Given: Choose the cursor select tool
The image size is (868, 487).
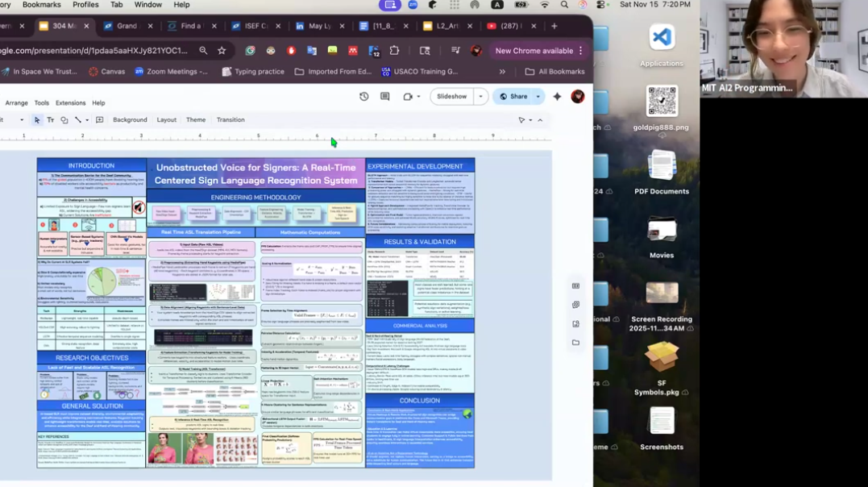Looking at the screenshot, I should pos(37,120).
